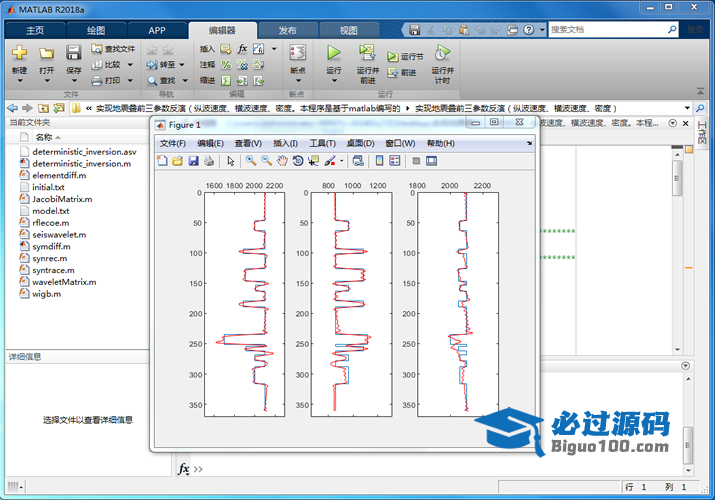This screenshot has width=715, height=500.
Task: Click the browse for folder icon
Action: (59, 108)
